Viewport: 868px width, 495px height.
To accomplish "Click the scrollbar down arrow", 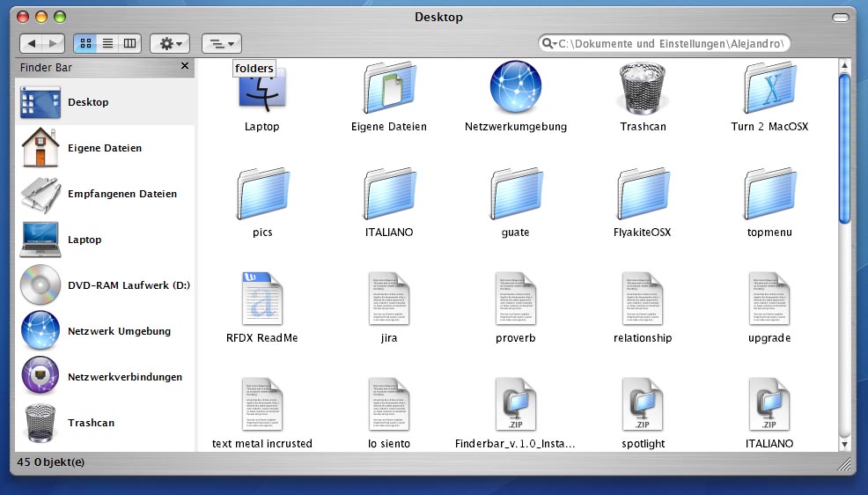I will click(844, 444).
